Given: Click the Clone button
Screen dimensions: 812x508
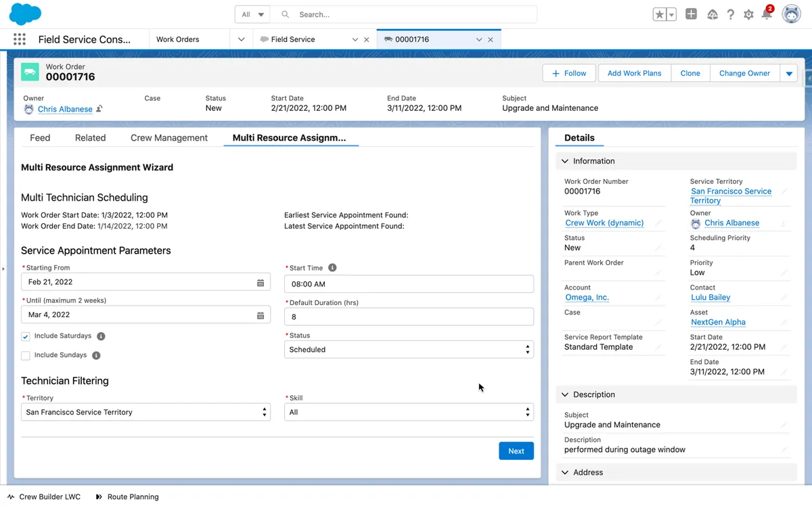Looking at the screenshot, I should 690,73.
